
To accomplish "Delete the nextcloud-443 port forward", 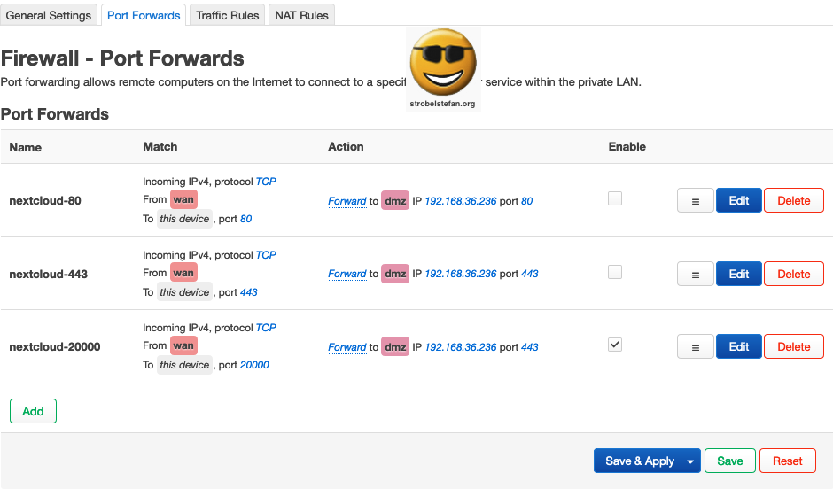I will point(793,274).
